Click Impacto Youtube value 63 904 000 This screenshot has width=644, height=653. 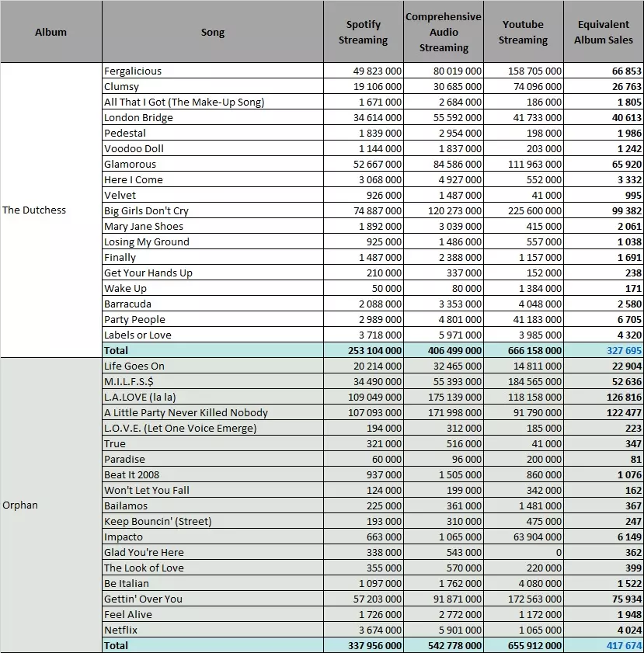(x=523, y=537)
